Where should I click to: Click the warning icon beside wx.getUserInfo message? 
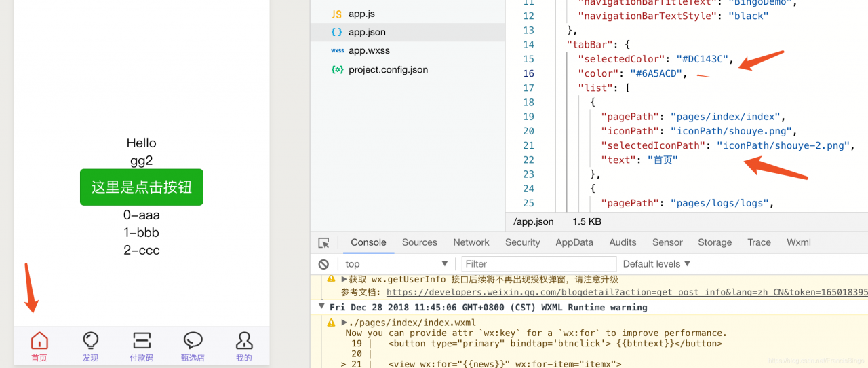coord(331,279)
